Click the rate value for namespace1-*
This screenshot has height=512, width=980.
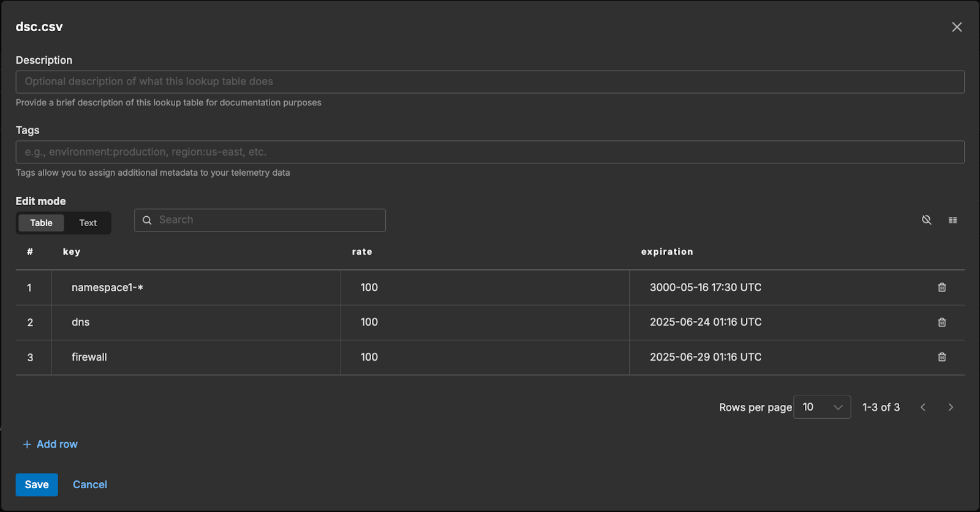click(x=369, y=287)
